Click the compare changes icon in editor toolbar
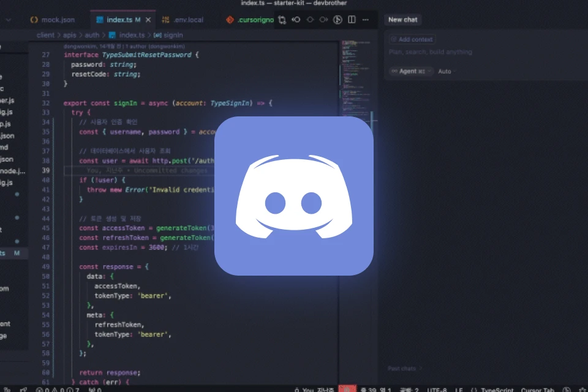This screenshot has width=588, height=392. point(282,20)
